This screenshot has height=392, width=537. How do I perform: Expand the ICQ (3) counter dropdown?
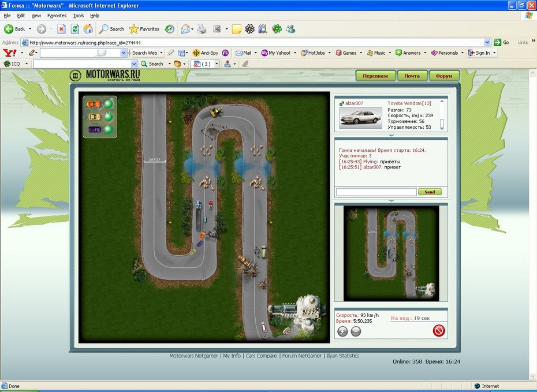(x=217, y=64)
